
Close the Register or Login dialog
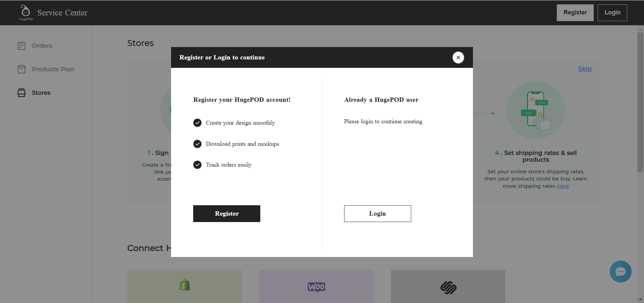(x=458, y=57)
